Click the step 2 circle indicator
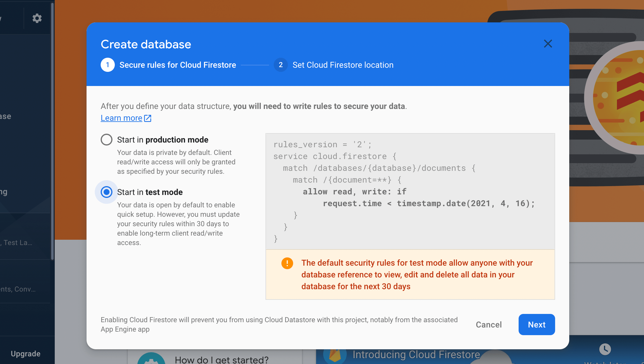Image resolution: width=644 pixels, height=364 pixels. (x=280, y=65)
